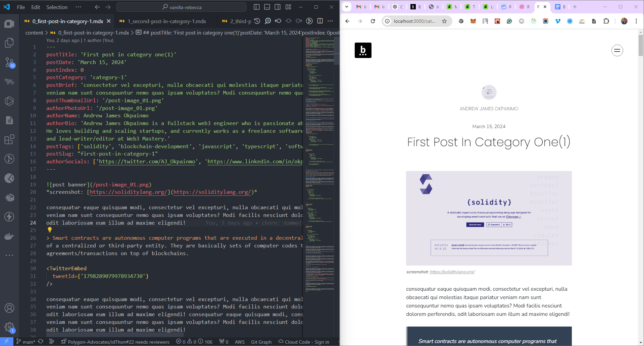Reload the localhost page in Chrome
Viewport: 644px width, 346px height.
coord(373,21)
